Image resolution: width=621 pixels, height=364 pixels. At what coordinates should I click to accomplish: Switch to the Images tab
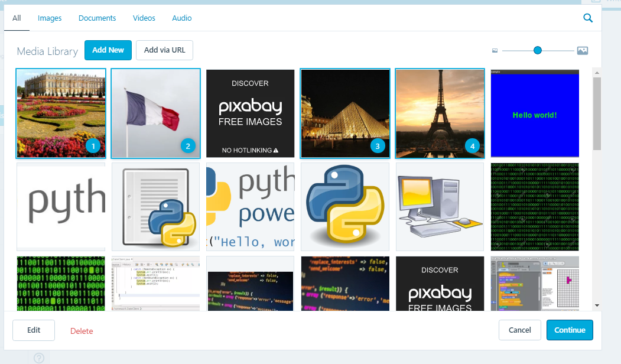pos(50,18)
